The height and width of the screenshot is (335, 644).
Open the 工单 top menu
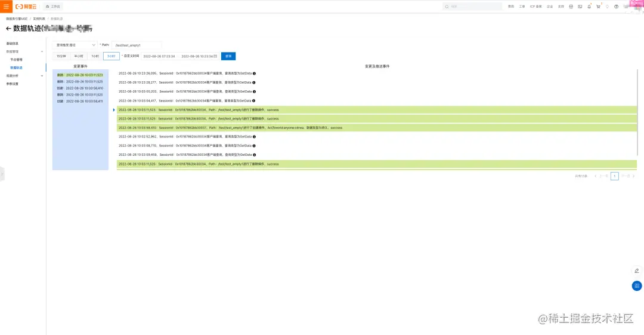[x=522, y=7]
